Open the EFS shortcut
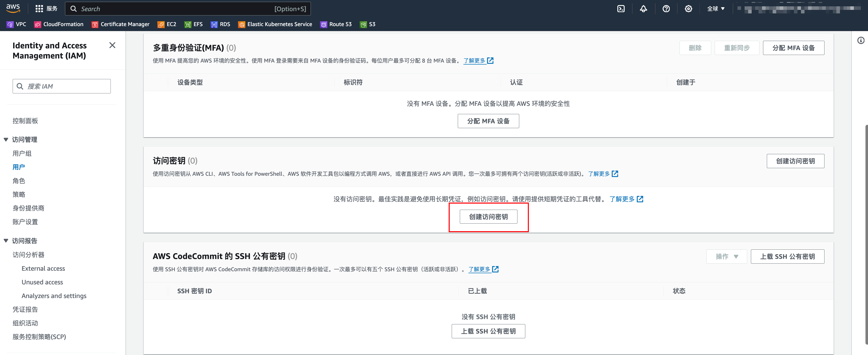 point(193,24)
